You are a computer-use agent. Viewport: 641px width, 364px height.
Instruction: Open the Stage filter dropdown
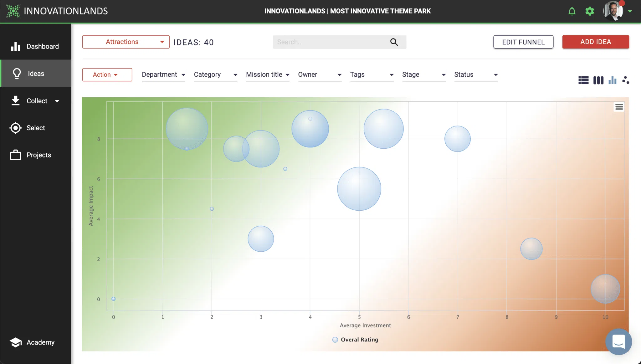click(424, 75)
